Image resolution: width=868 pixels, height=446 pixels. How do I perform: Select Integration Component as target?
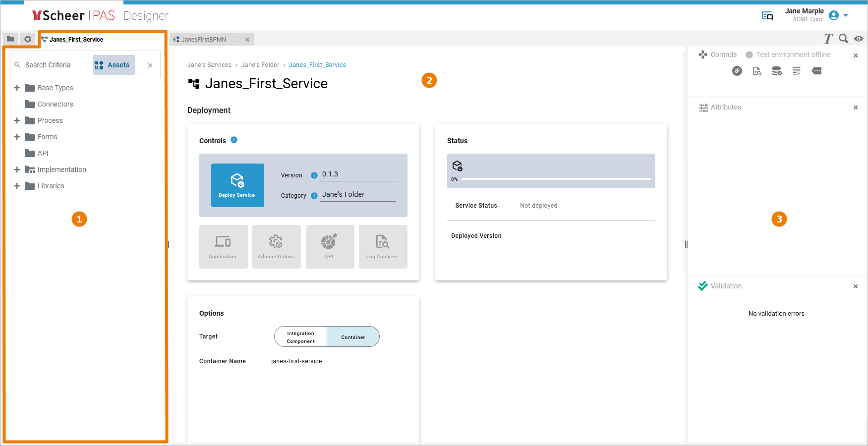click(301, 337)
